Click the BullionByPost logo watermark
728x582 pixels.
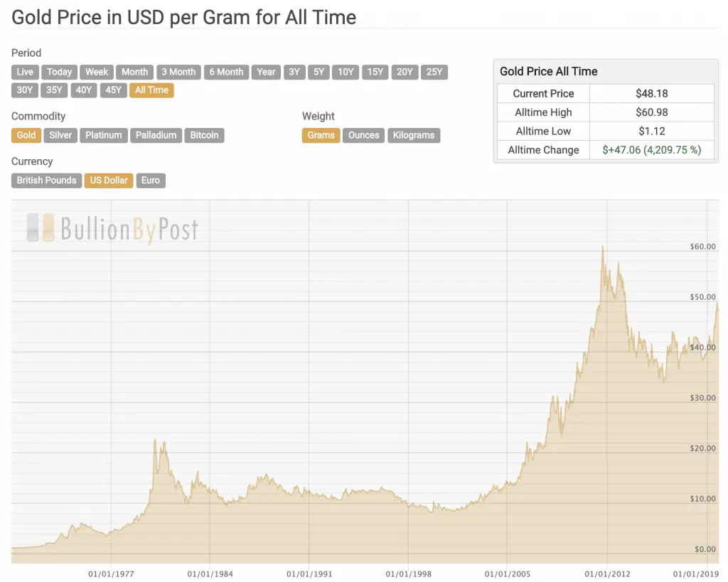pos(112,228)
